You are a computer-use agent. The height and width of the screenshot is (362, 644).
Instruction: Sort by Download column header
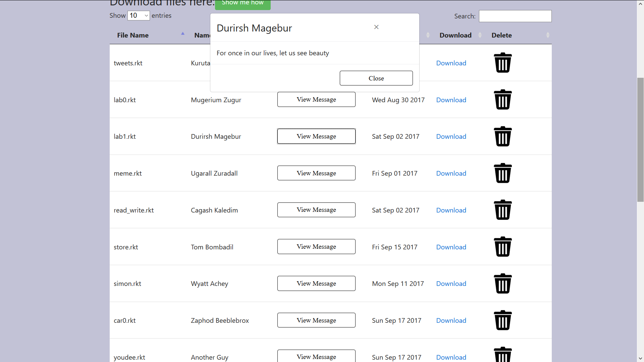coord(455,35)
